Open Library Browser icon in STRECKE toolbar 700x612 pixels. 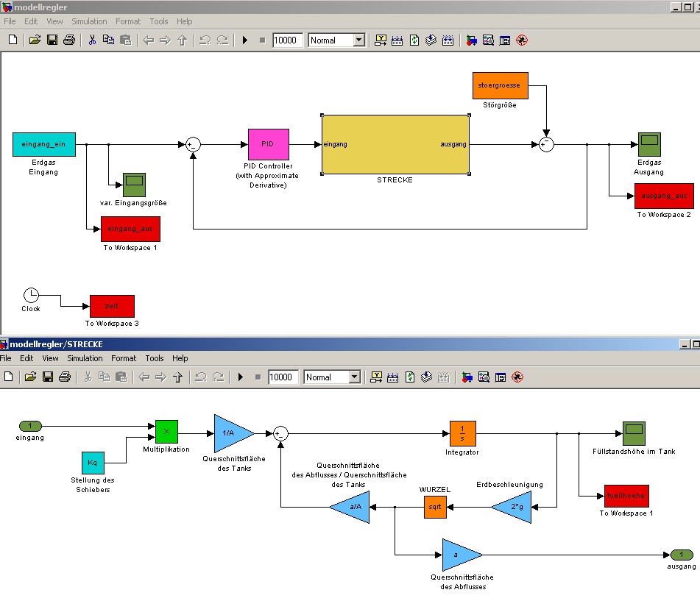pyautogui.click(x=467, y=377)
